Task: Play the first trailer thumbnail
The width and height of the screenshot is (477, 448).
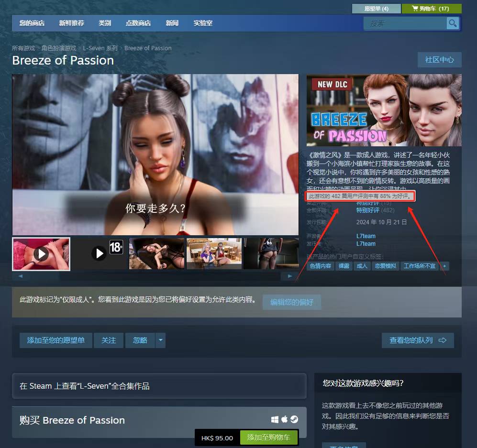Action: point(41,254)
